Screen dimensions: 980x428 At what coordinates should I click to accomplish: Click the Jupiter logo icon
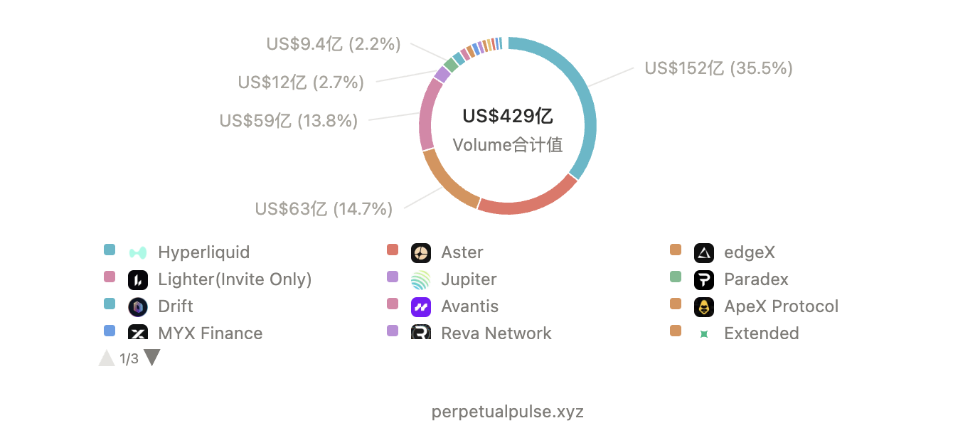421,279
